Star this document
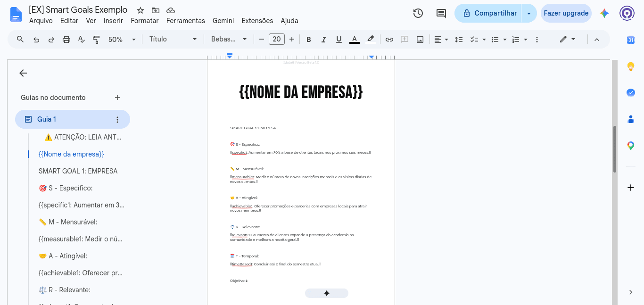Image resolution: width=644 pixels, height=305 pixels. [140, 10]
